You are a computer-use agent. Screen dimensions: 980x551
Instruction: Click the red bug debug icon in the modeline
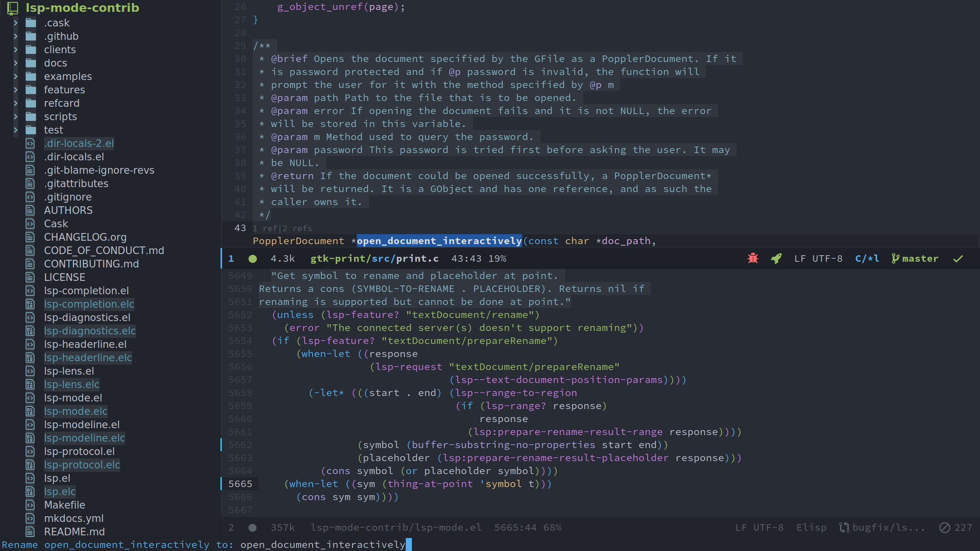tap(753, 259)
